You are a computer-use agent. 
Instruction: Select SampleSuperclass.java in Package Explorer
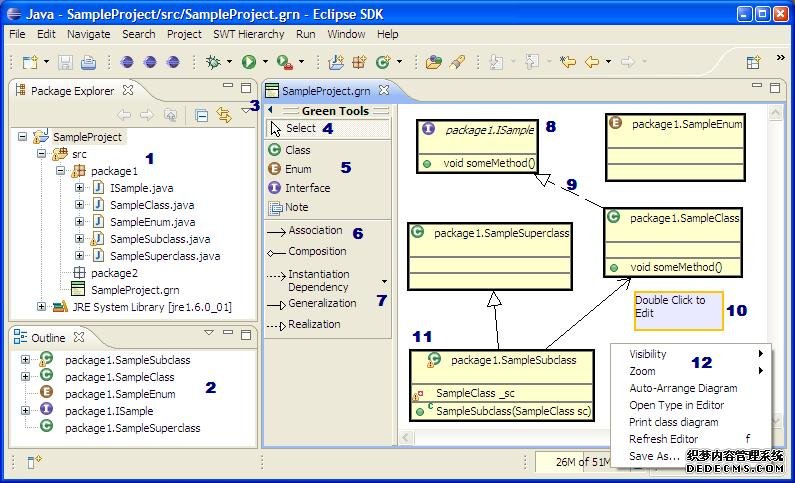click(x=165, y=256)
